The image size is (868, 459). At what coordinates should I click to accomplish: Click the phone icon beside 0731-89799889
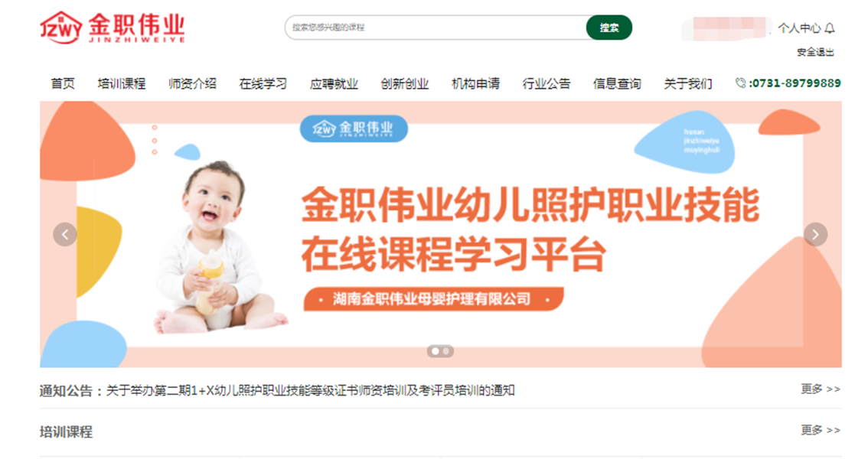point(740,83)
